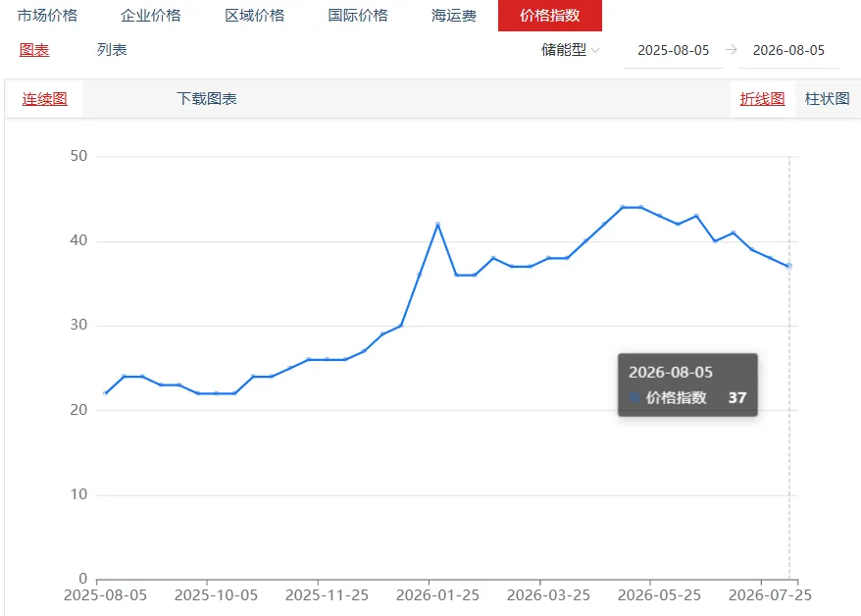Click the arrow between date fields
This screenshot has width=861, height=616.
[x=731, y=50]
